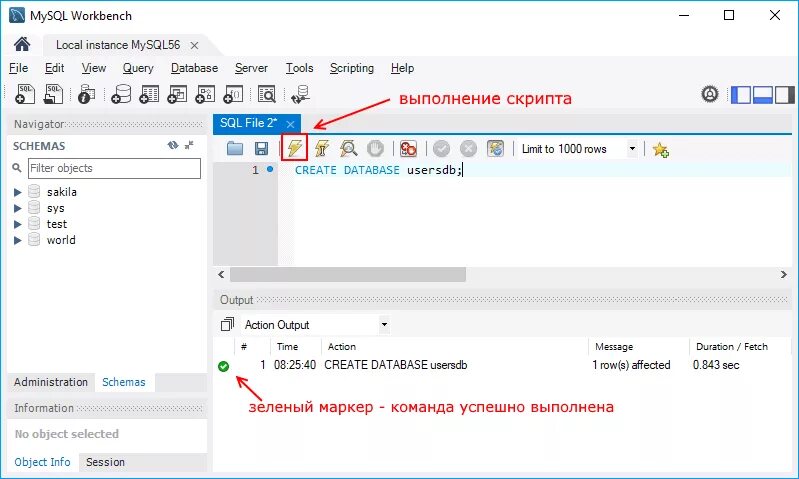Reconnect to DBMS toolbar icon
799x479 pixels.
[301, 94]
